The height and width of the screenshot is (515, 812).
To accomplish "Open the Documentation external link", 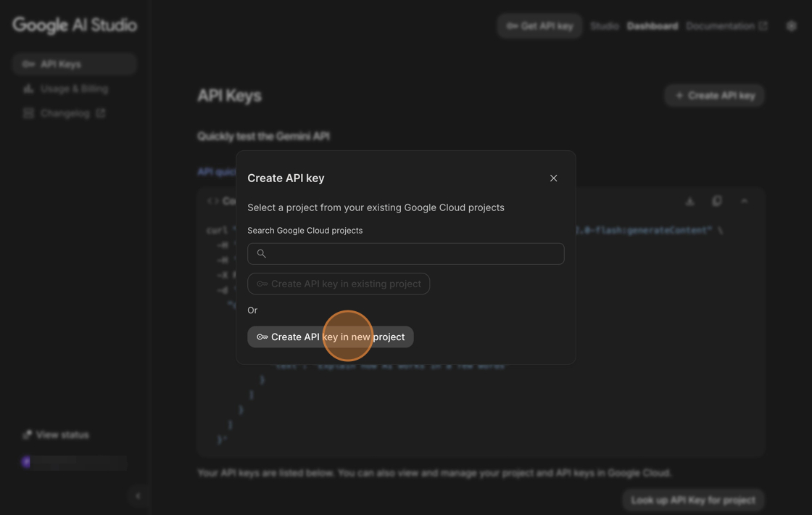I will [x=726, y=26].
